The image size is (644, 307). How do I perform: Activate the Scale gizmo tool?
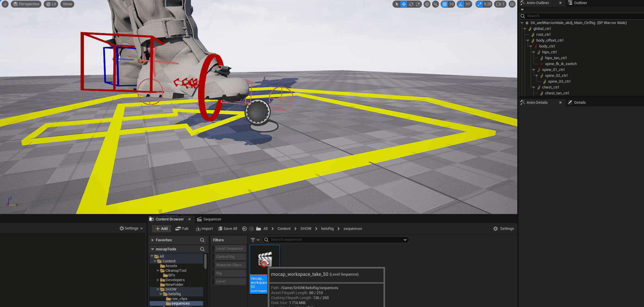click(x=418, y=4)
